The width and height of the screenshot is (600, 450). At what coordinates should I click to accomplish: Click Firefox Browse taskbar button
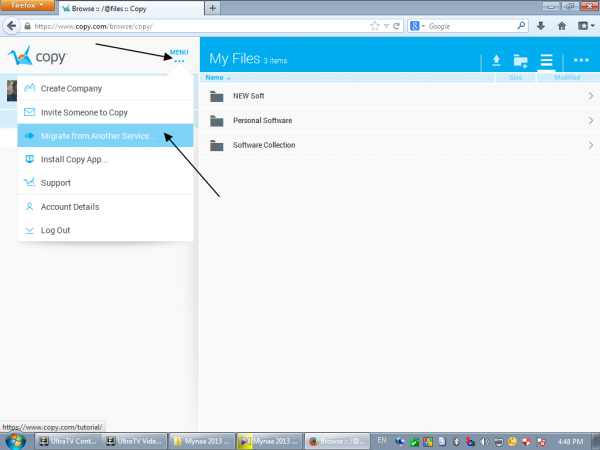tap(337, 441)
